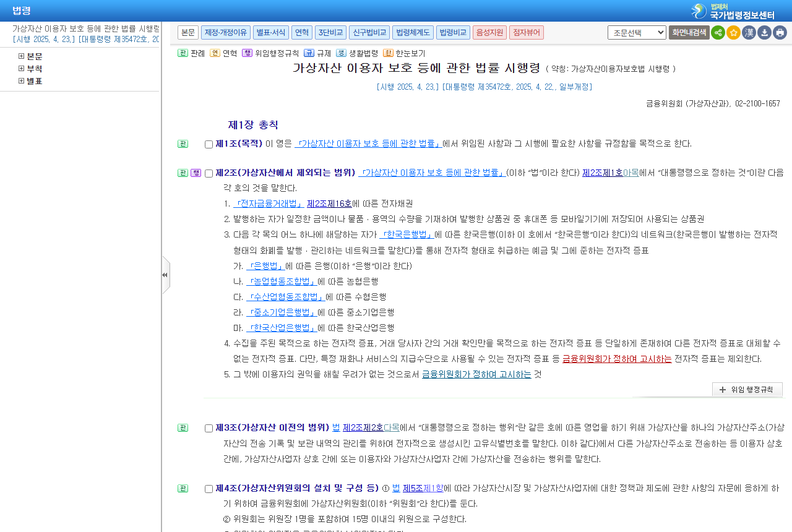Click the 판 icon beside 제2조
Viewport: 792px width, 532px height.
[x=183, y=173]
